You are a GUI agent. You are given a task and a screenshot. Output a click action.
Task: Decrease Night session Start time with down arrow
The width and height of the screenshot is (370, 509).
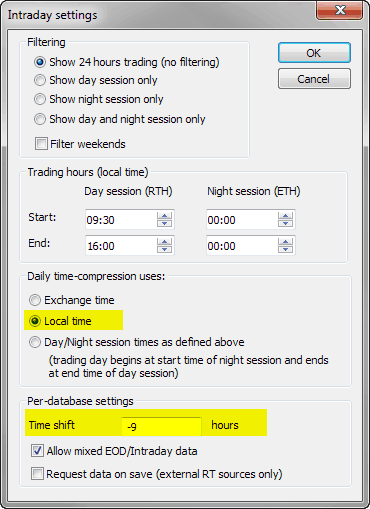click(285, 223)
